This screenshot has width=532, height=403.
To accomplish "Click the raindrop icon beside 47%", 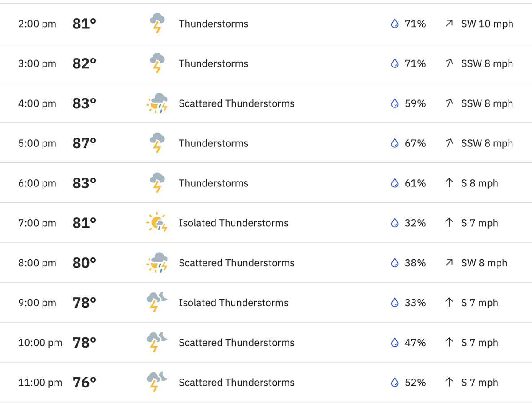I will point(395,343).
